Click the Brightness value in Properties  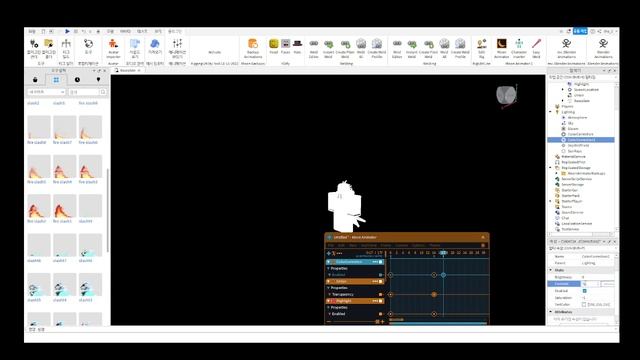click(x=584, y=277)
